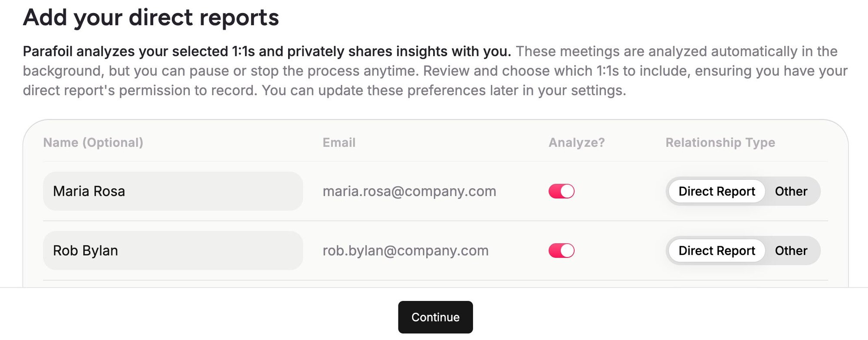The height and width of the screenshot is (340, 868).
Task: Turn off Analyze switch for Rob Bylan
Action: pyautogui.click(x=561, y=251)
